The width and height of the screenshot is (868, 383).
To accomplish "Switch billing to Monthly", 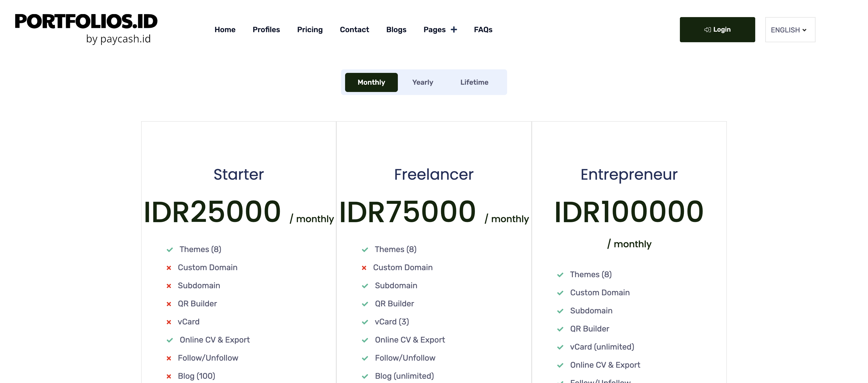I will point(371,82).
